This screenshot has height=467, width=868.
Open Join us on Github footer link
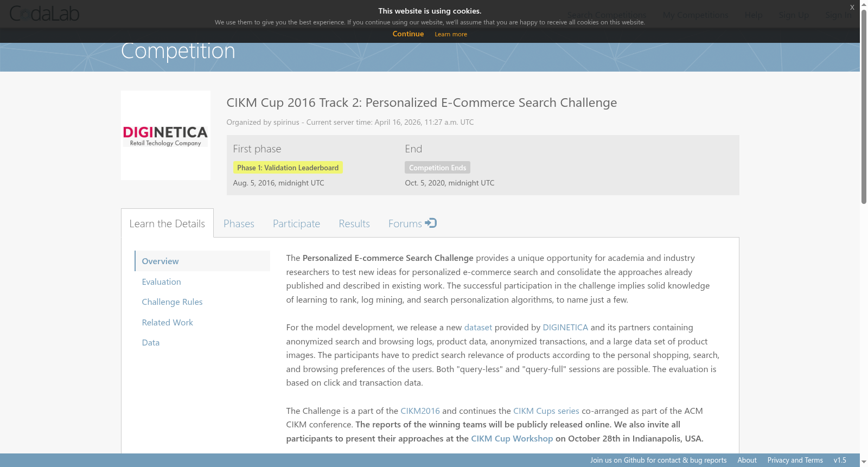(659, 460)
